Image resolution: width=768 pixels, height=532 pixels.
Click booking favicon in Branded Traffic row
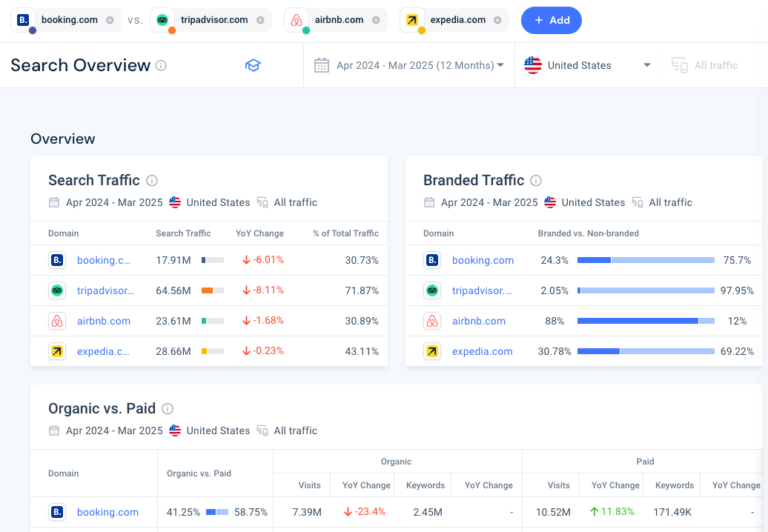432,260
